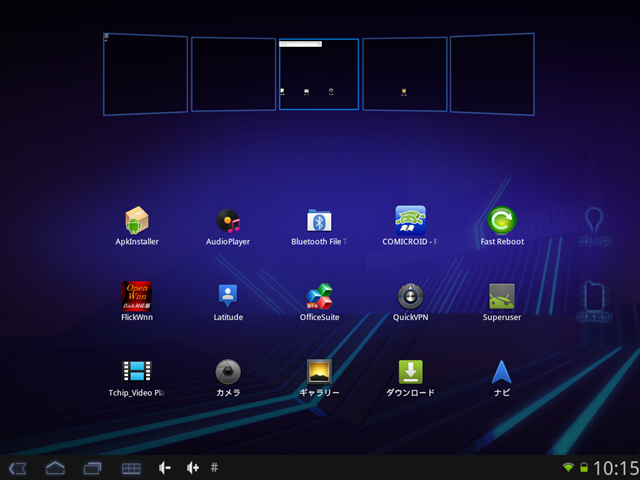
Task: Open Superuser app
Action: click(502, 301)
